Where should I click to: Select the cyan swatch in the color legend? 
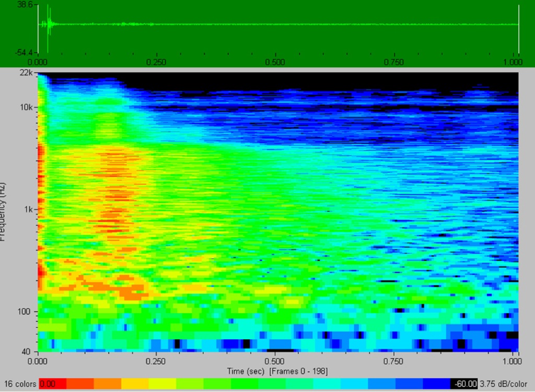[327, 384]
